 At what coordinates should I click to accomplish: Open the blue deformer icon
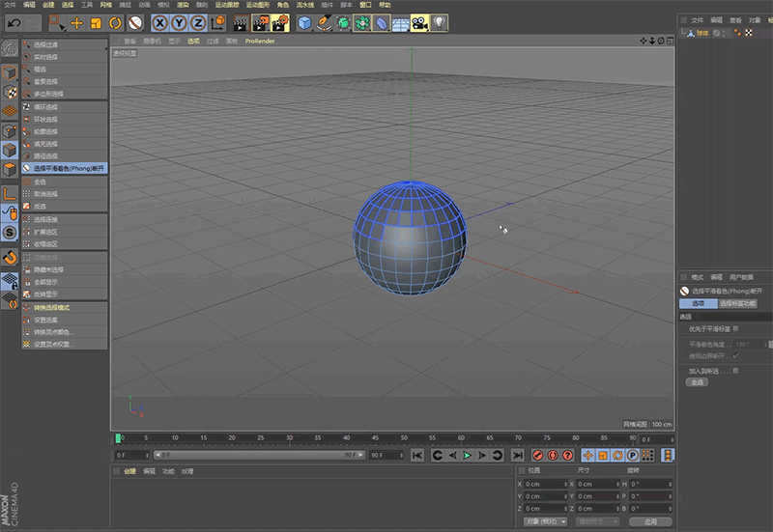point(381,23)
